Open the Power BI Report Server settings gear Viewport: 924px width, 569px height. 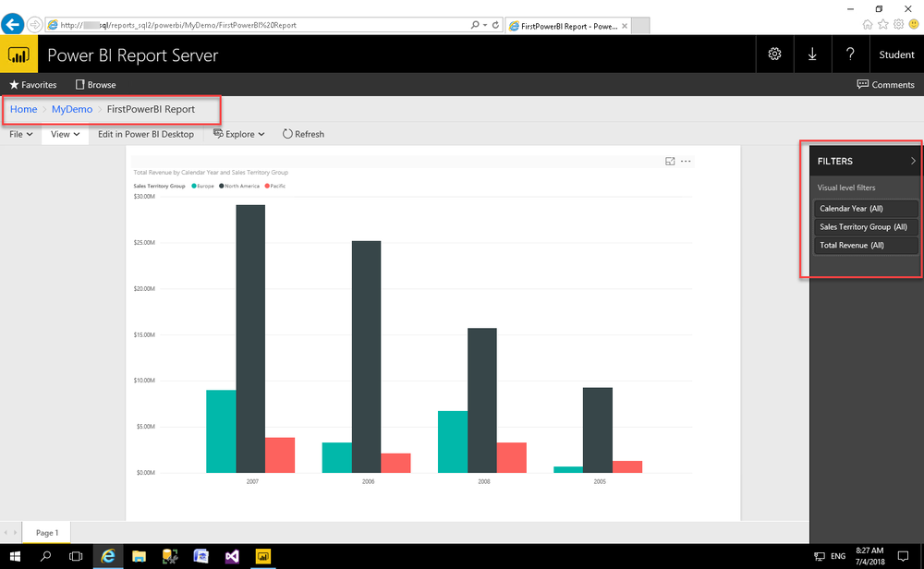[775, 54]
